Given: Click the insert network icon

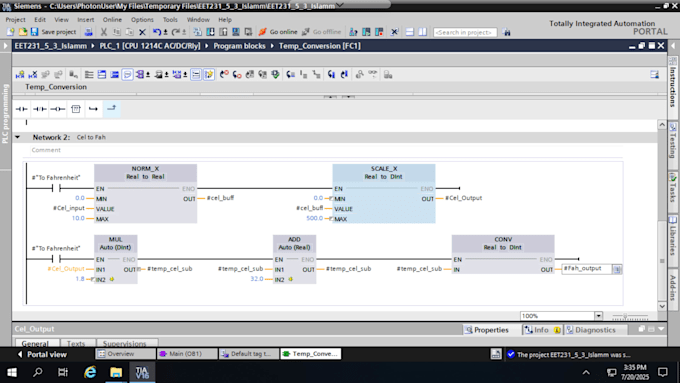Looking at the screenshot, I should [20, 75].
